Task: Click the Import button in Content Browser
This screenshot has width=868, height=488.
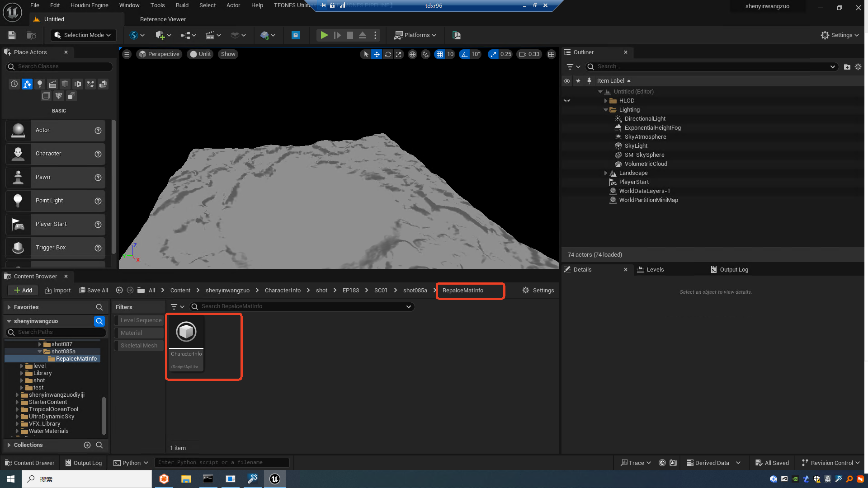Action: (58, 291)
